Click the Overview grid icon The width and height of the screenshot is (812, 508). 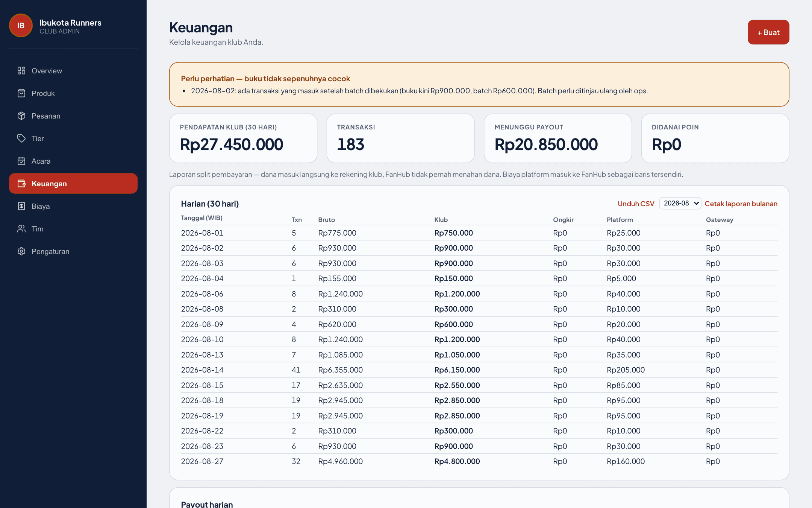point(21,71)
